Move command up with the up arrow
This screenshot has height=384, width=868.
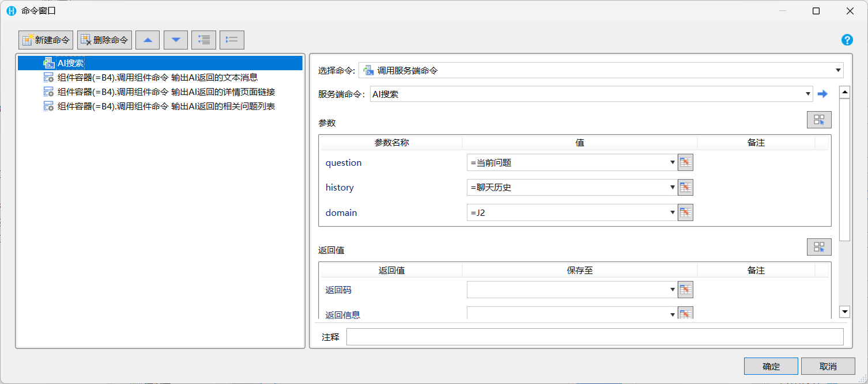[x=148, y=40]
